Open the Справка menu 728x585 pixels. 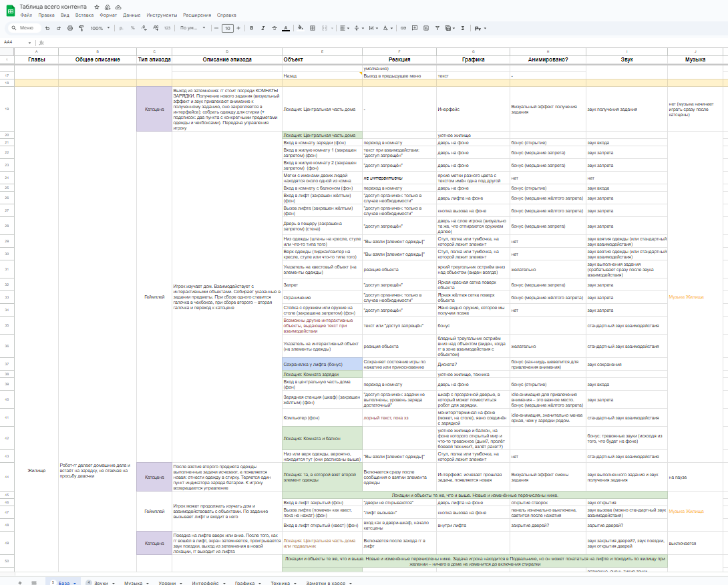pos(226,15)
